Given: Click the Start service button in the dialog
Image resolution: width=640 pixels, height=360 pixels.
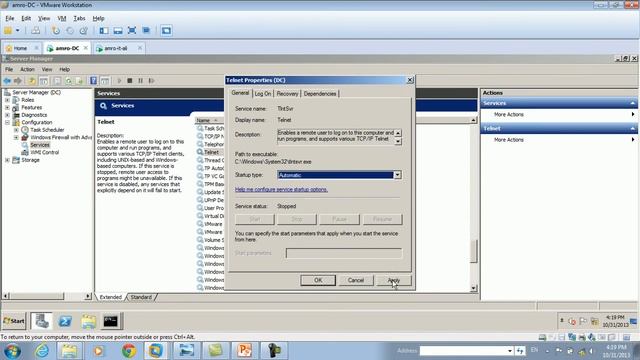Looking at the screenshot, I should click(x=255, y=219).
